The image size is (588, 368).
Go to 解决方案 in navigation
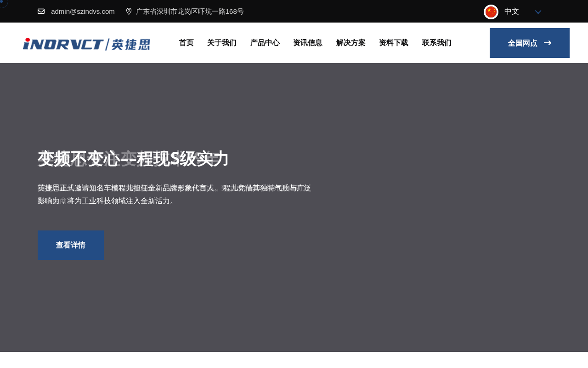click(351, 43)
